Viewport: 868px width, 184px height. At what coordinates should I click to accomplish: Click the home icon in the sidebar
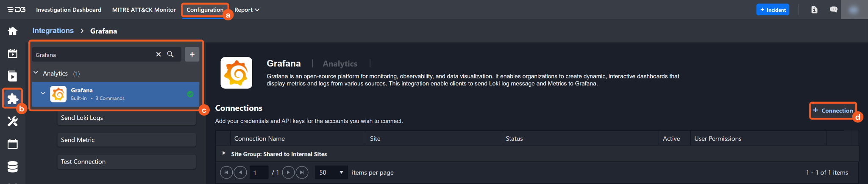[x=13, y=31]
